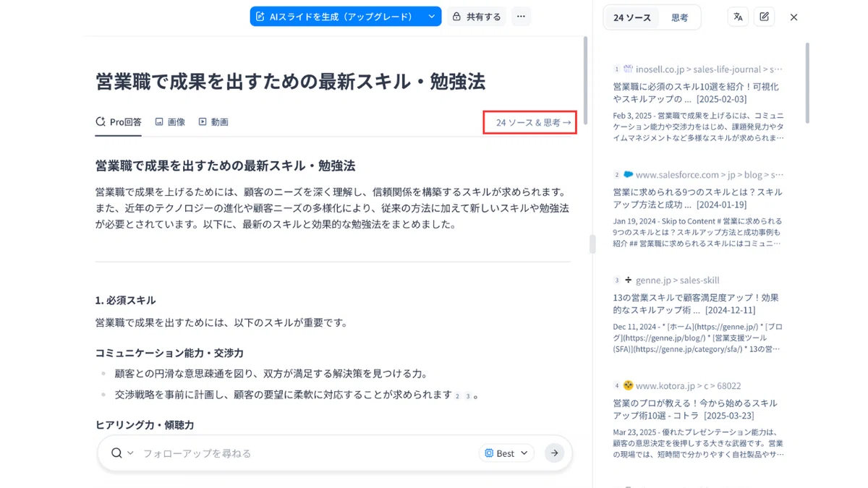This screenshot has height=488, width=868.
Task: Open the search mode icon dropdown
Action: [x=122, y=453]
